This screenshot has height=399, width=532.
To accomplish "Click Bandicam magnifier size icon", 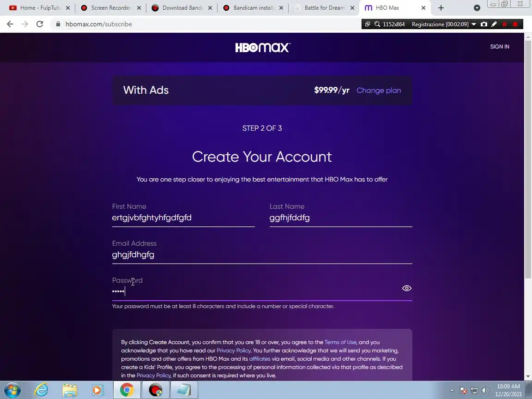I will click(x=377, y=24).
